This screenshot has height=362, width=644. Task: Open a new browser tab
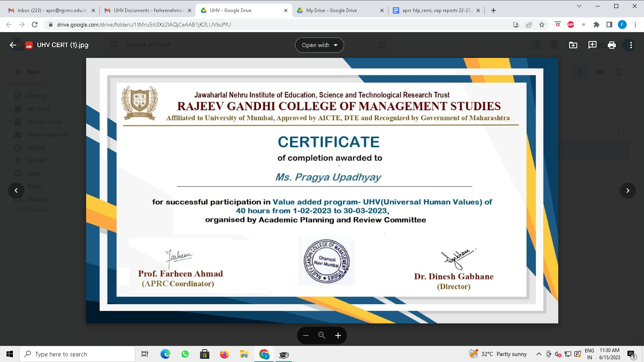coord(493,10)
